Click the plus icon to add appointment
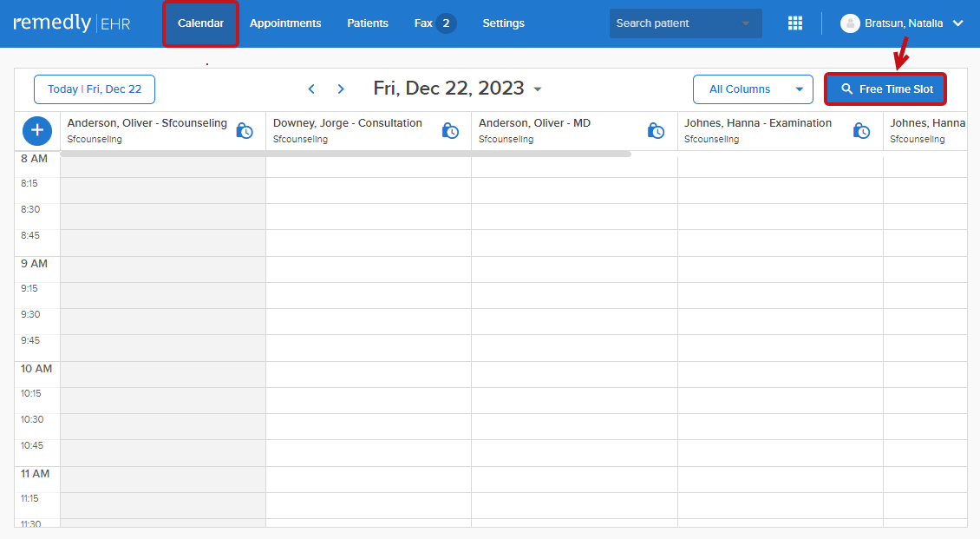The height and width of the screenshot is (539, 980). click(x=37, y=130)
